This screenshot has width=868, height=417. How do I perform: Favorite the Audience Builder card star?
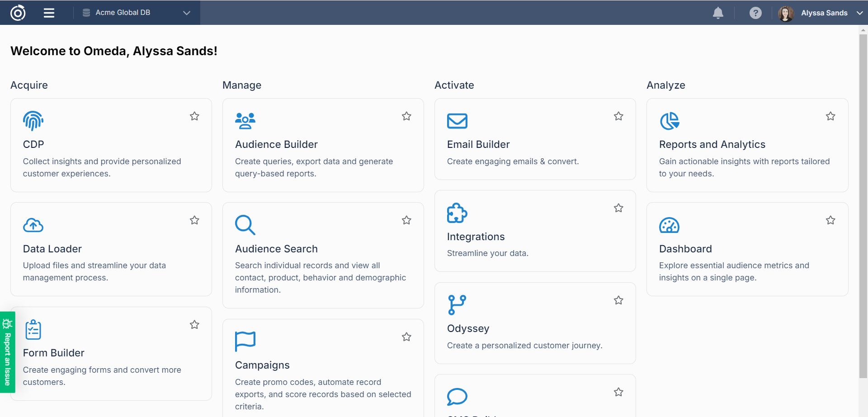pyautogui.click(x=406, y=116)
